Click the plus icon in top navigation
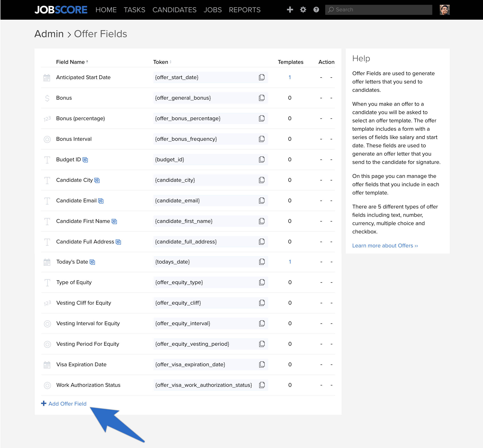Screen dimensions: 483x448 pyautogui.click(x=290, y=10)
